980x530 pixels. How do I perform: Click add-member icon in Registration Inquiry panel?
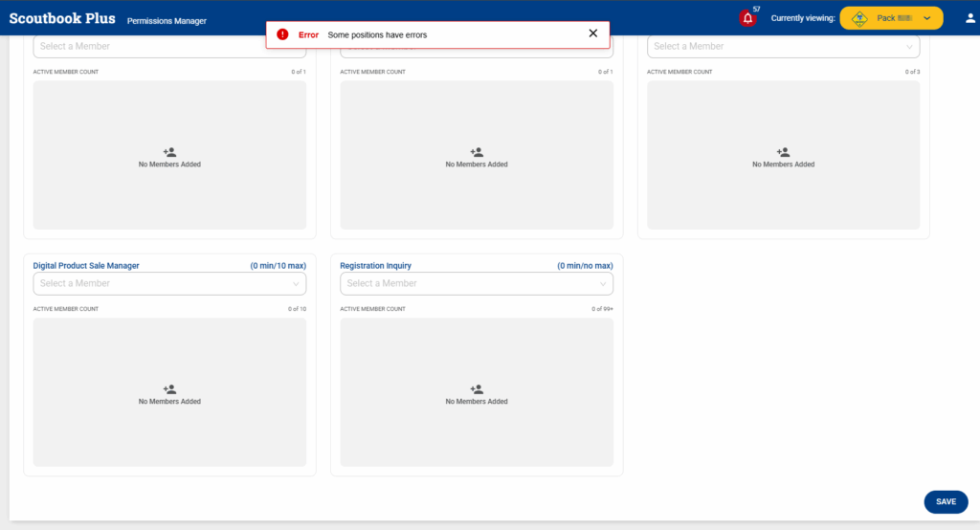(477, 389)
